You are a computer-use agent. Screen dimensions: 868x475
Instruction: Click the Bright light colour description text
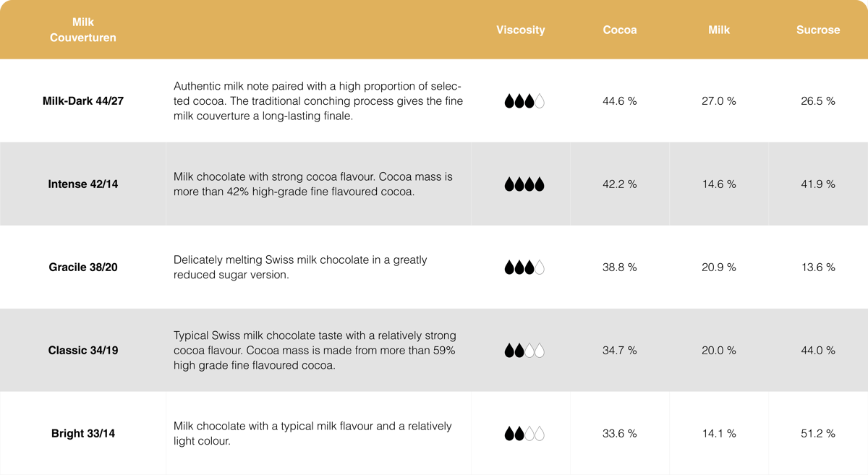click(x=312, y=434)
